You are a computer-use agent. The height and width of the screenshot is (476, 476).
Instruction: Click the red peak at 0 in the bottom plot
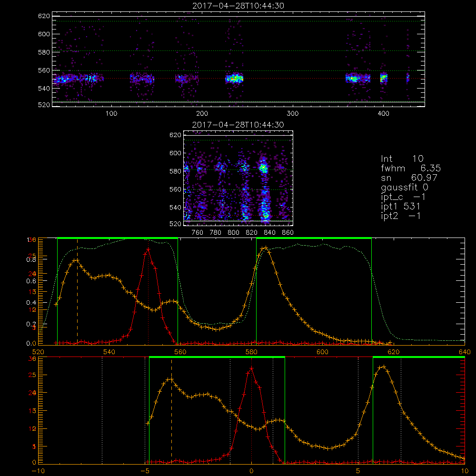251,368
